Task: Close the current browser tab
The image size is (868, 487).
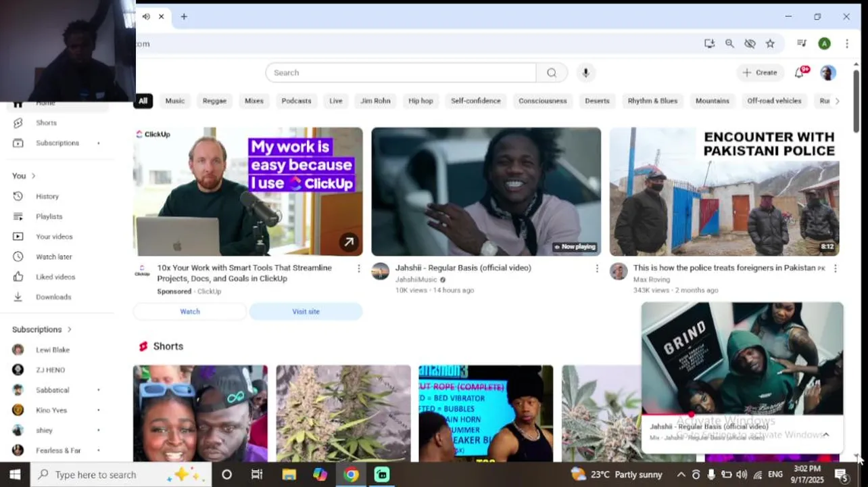Action: tap(161, 16)
